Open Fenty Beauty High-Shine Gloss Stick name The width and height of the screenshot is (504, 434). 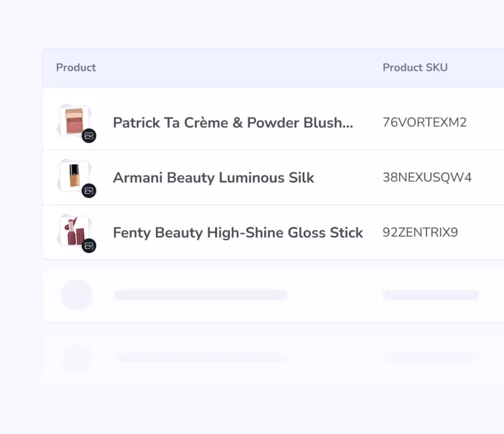point(238,233)
